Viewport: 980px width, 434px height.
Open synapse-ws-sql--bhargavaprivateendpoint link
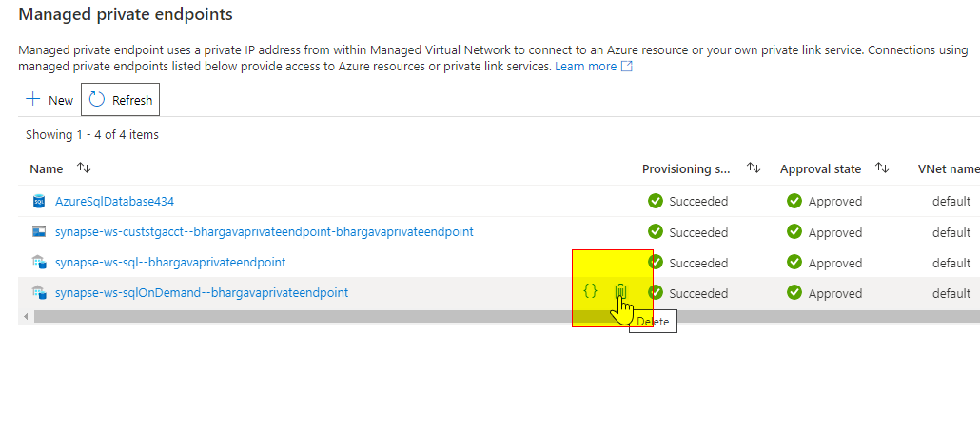(170, 262)
